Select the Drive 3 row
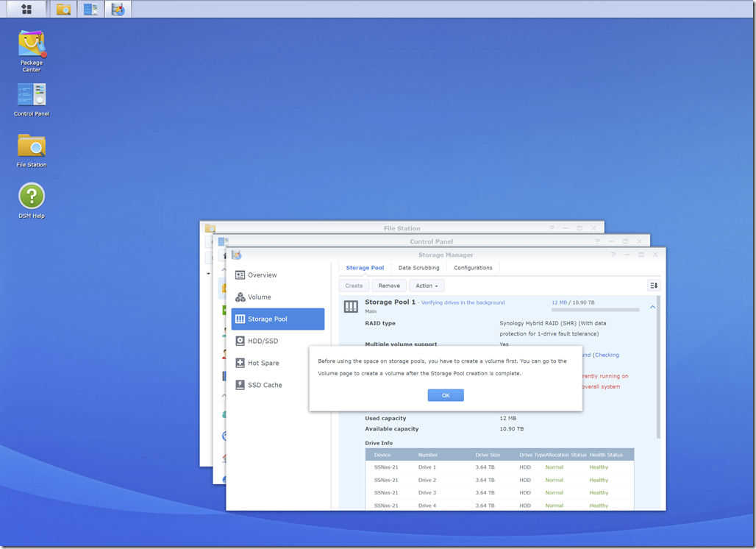 click(499, 492)
